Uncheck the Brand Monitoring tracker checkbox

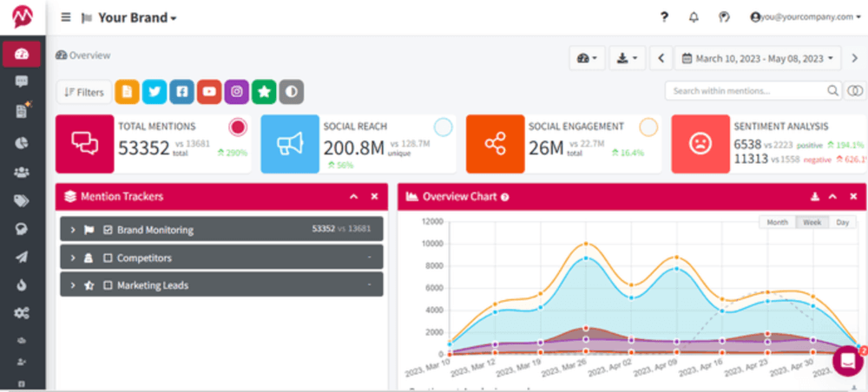tap(108, 231)
